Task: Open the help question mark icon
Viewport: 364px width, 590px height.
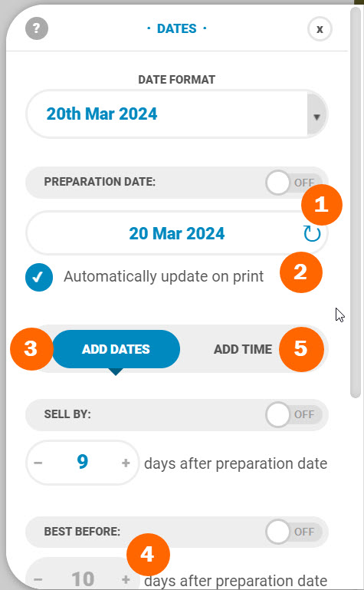Action: (x=37, y=28)
